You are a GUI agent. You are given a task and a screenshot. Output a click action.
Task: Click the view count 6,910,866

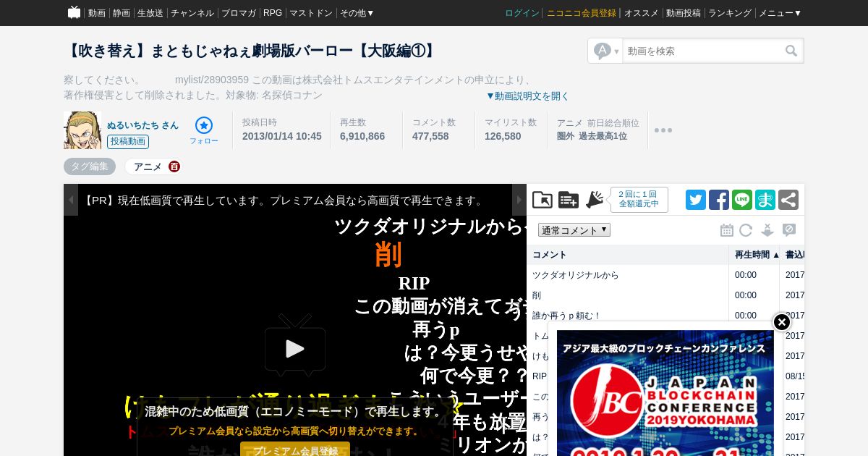point(362,136)
